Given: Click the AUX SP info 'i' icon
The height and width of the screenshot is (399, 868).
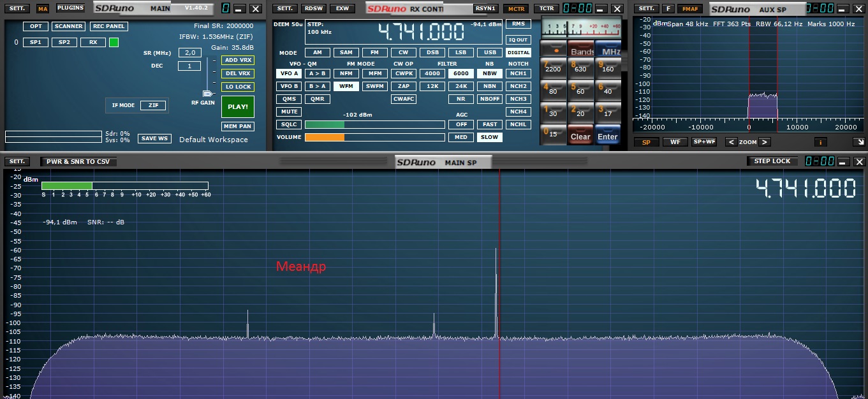Looking at the screenshot, I should coord(821,142).
